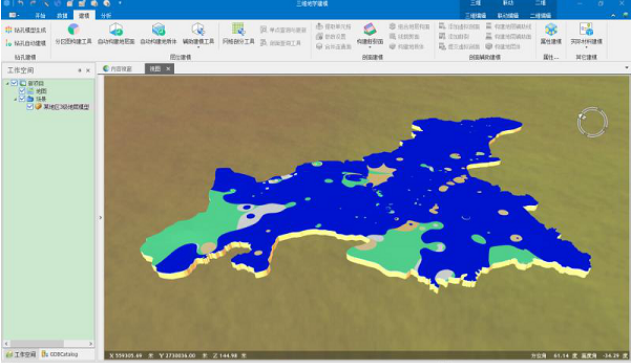Switch to the 分析 ribbon tab
The width and height of the screenshot is (631, 363).
[x=106, y=16]
